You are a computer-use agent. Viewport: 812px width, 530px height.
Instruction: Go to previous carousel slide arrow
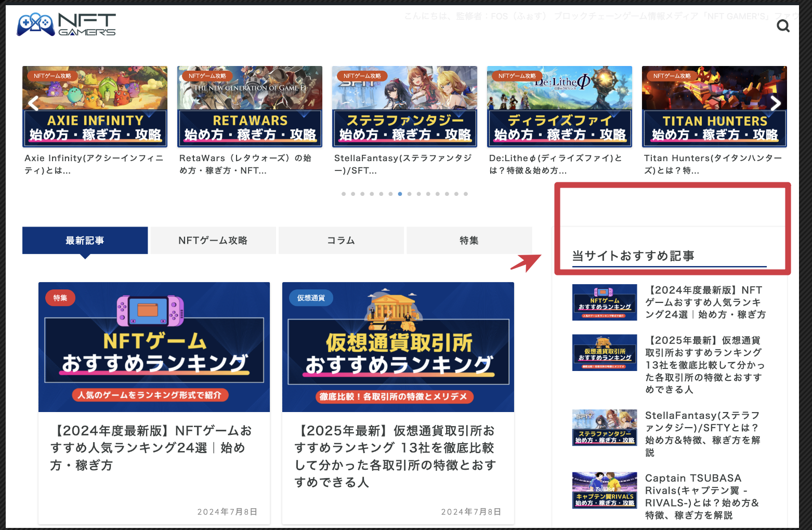(34, 103)
